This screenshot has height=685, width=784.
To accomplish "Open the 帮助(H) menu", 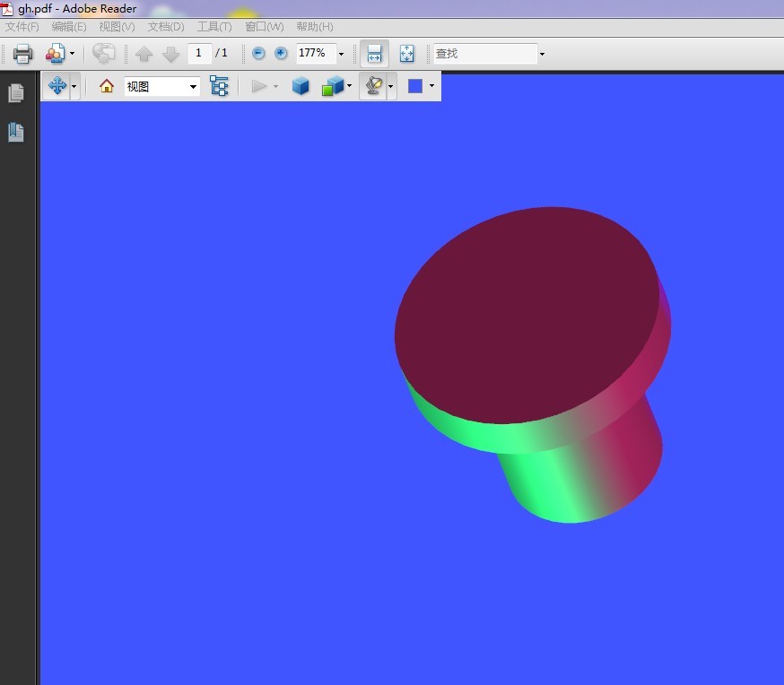I will [x=315, y=27].
